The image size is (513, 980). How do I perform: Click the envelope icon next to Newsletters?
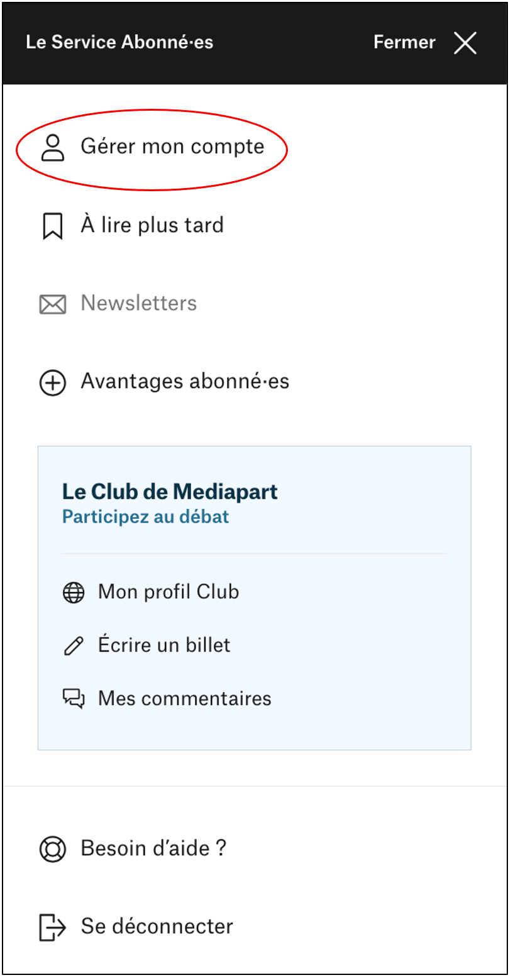[x=53, y=304]
